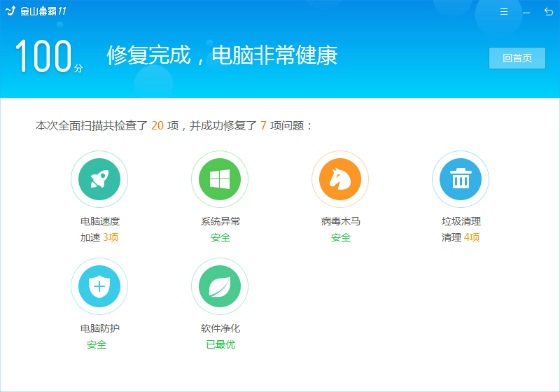560x392 pixels.
Task: Click the 安全 status under 系统异常
Action: click(x=220, y=237)
